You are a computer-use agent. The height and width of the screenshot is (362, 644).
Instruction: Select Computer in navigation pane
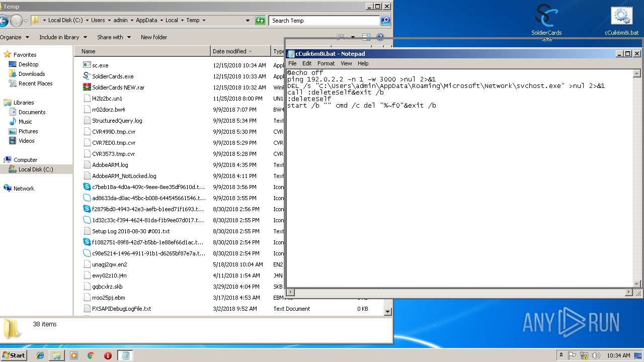pos(25,160)
